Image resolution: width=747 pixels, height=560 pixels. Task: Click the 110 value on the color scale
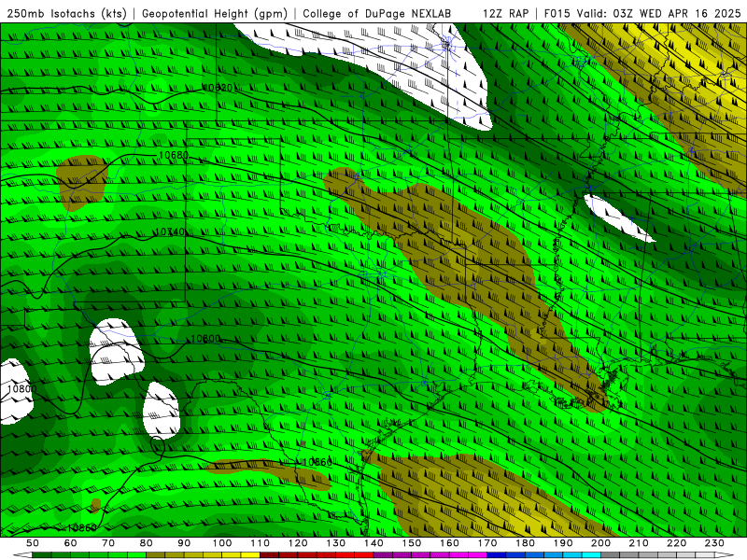pos(261,543)
